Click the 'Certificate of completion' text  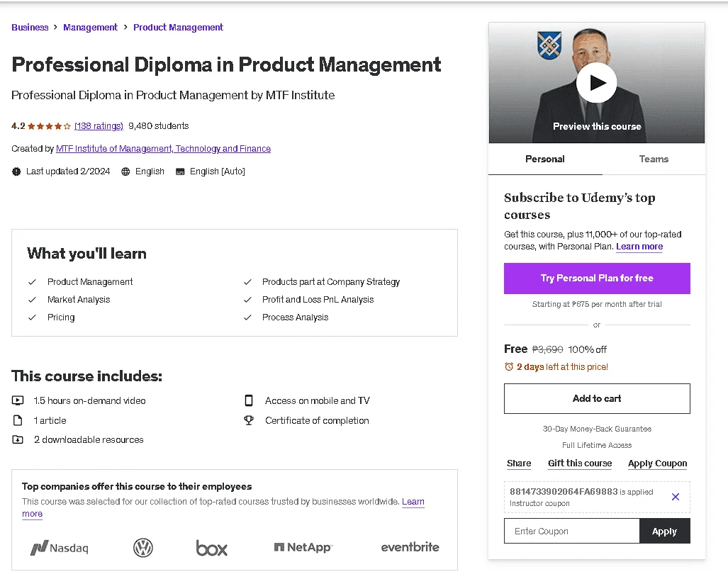pos(317,420)
